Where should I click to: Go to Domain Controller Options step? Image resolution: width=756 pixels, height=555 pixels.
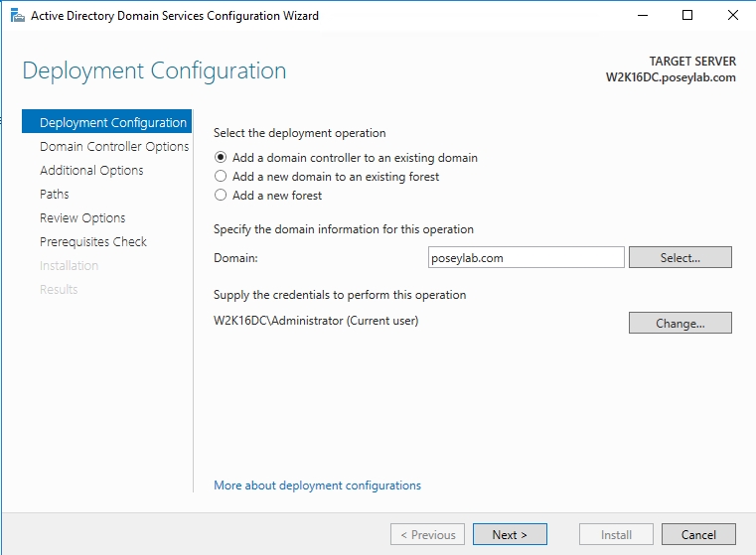(114, 147)
